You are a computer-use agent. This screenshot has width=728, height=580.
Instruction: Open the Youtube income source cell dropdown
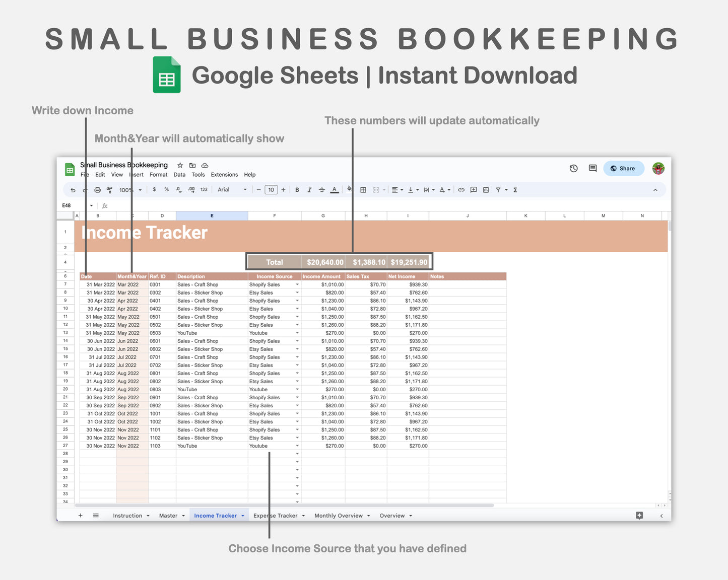pos(297,446)
